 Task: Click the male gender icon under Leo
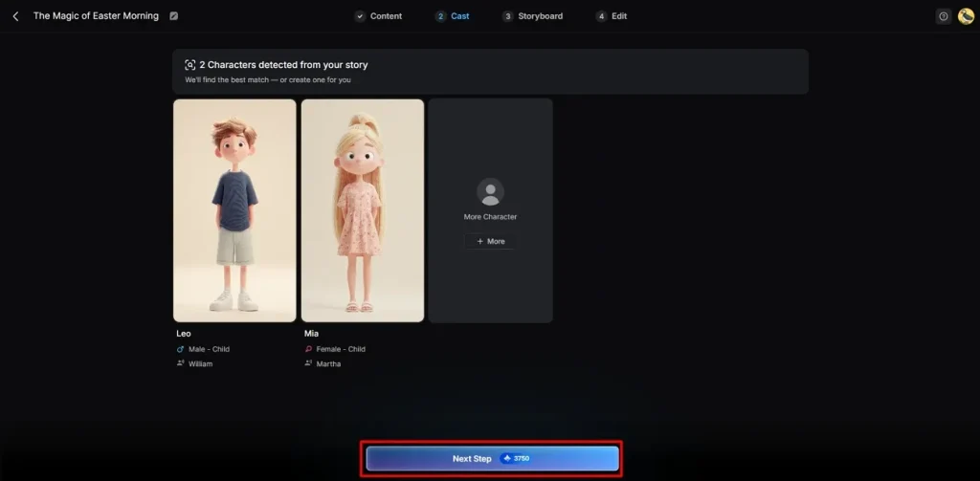[x=181, y=349]
